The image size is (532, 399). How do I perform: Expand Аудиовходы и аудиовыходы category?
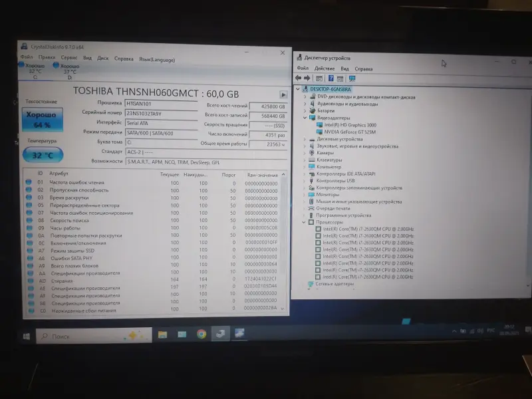point(305,104)
